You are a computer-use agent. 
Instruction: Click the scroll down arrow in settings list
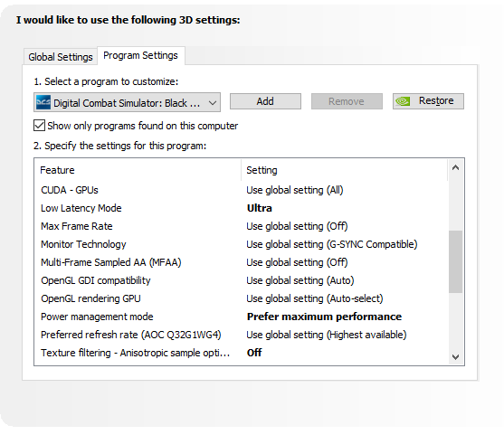pos(455,357)
